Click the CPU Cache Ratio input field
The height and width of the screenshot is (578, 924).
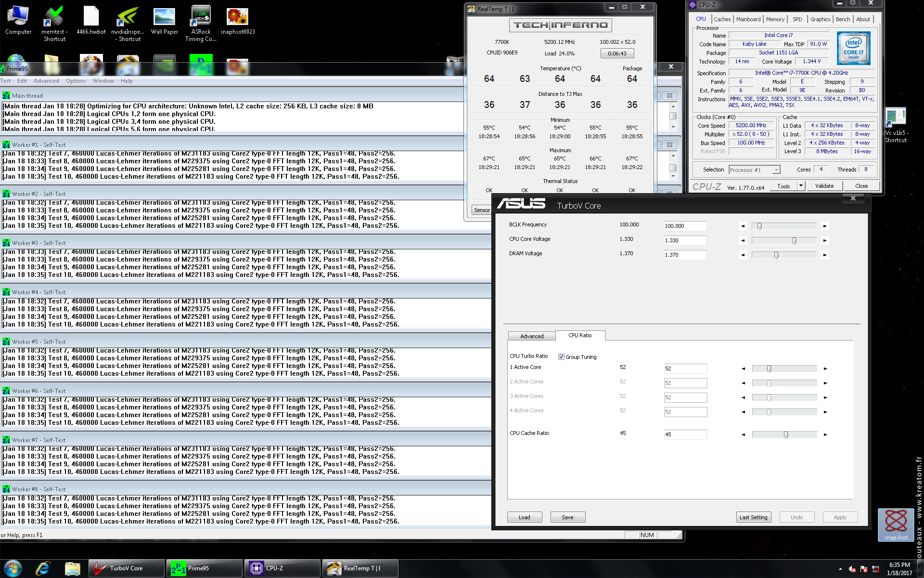tap(685, 434)
